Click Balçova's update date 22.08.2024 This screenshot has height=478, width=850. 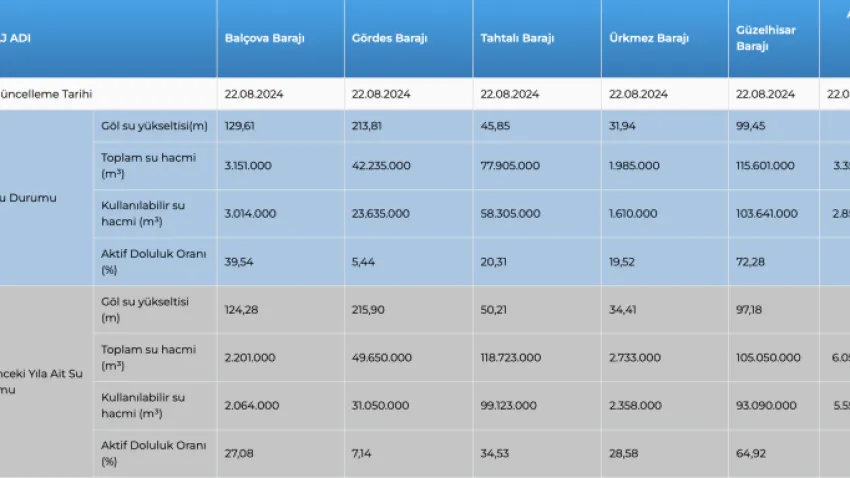[x=253, y=94]
